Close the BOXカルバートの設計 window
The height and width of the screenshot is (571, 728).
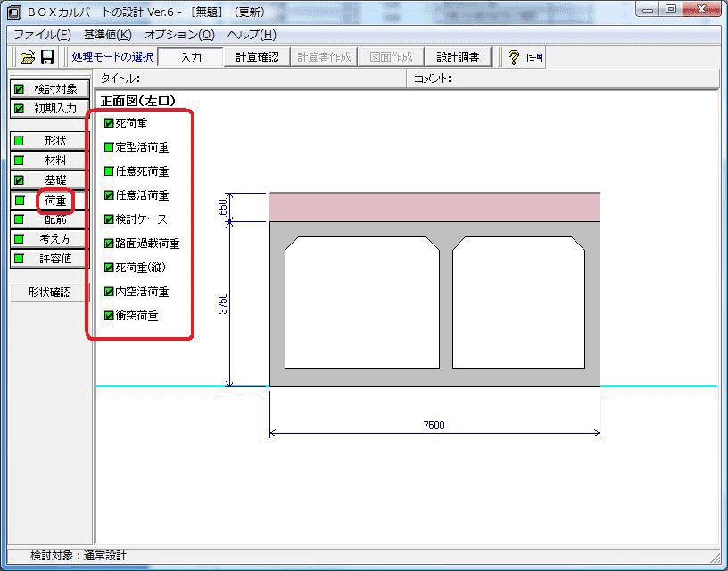702,9
